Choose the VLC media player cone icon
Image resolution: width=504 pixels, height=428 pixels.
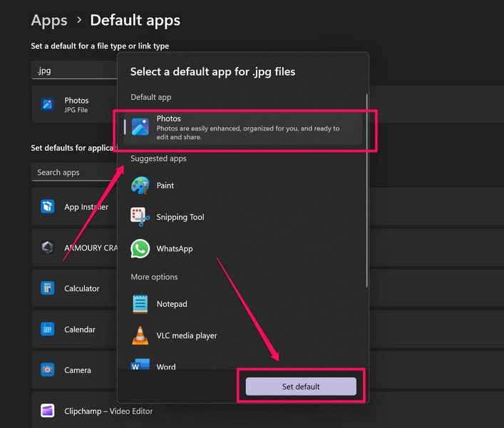[140, 335]
